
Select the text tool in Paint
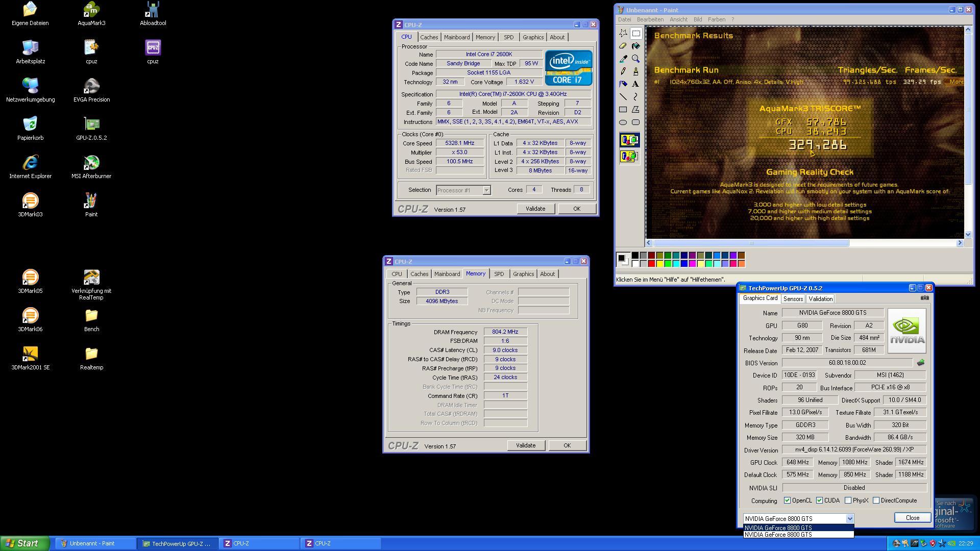click(636, 84)
